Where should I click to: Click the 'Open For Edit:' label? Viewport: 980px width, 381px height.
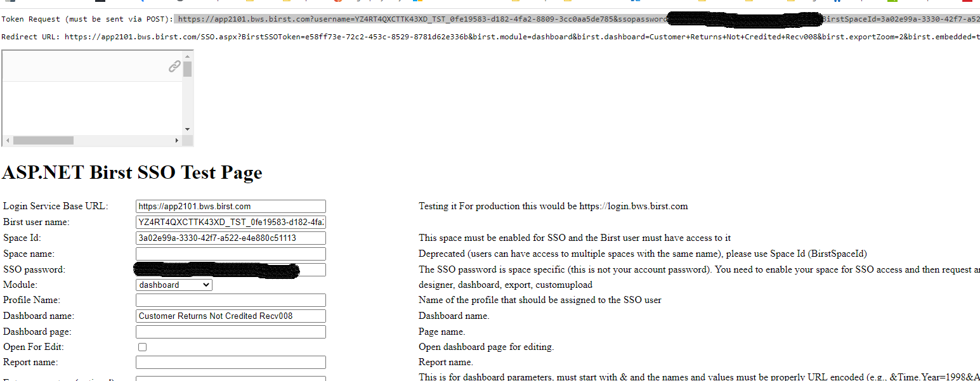click(x=34, y=347)
